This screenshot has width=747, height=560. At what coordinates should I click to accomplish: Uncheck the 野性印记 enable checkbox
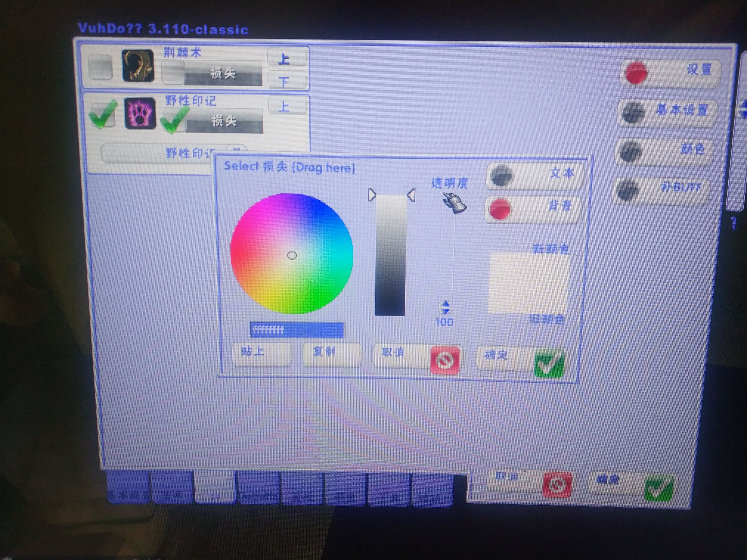102,115
